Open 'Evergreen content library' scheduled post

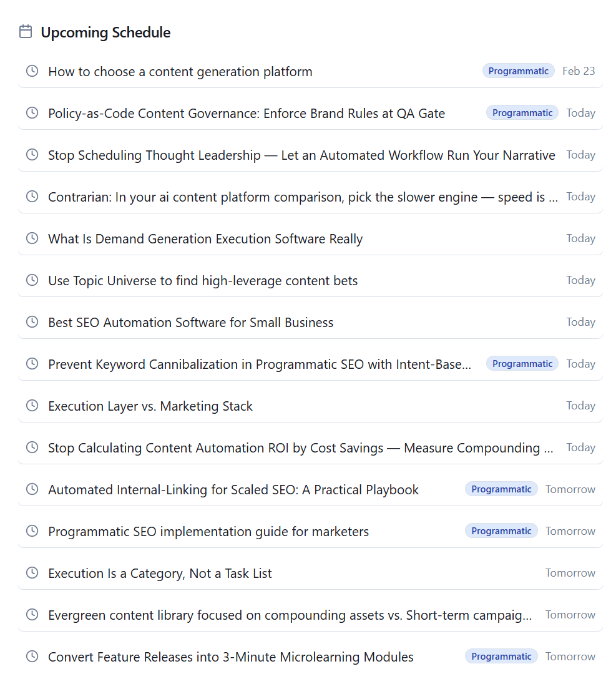(290, 615)
